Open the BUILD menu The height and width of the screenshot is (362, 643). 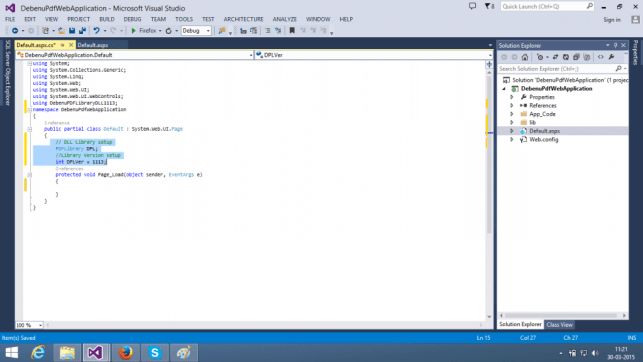point(107,19)
